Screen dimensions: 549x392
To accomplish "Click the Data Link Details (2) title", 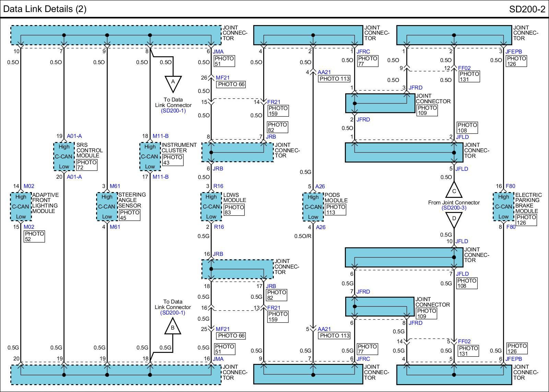I will [x=45, y=9].
